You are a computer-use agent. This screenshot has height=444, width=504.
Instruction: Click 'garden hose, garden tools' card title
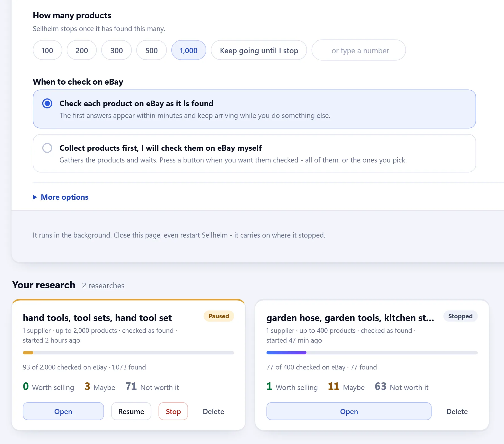pyautogui.click(x=350, y=318)
